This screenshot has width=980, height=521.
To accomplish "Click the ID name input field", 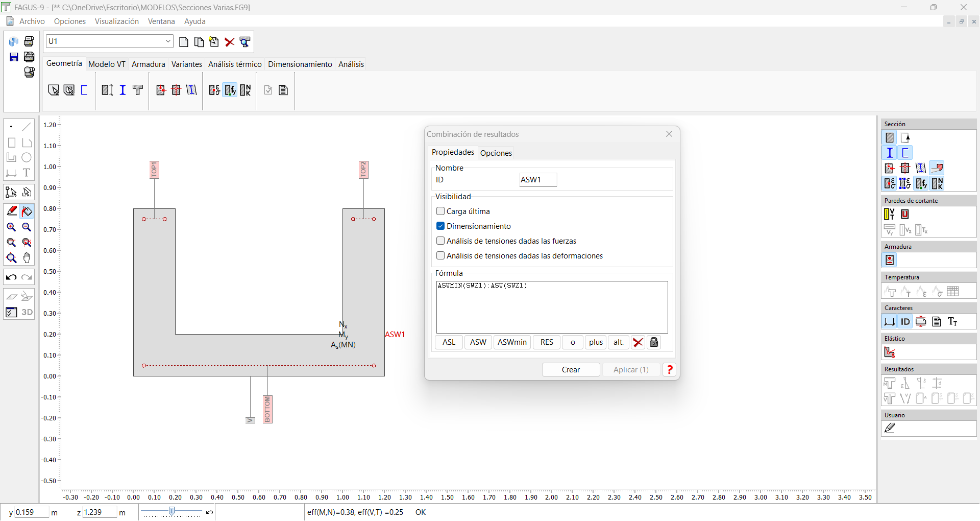I will pyautogui.click(x=537, y=180).
